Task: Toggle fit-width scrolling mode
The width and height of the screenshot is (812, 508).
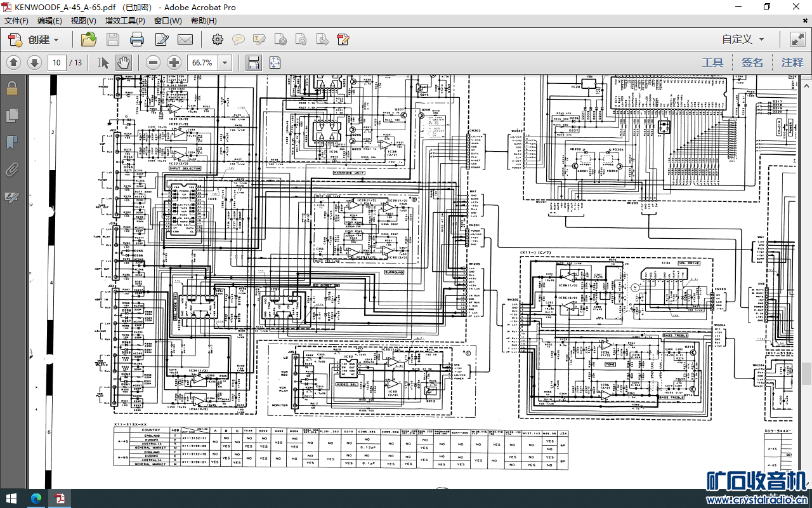Action: click(x=253, y=62)
